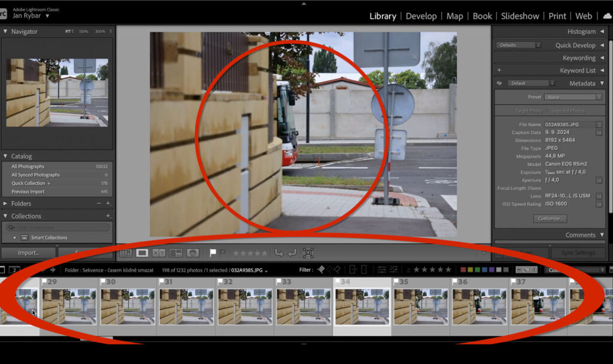Open Survey view icon in toolbar
The height and width of the screenshot is (364, 613).
(x=176, y=253)
